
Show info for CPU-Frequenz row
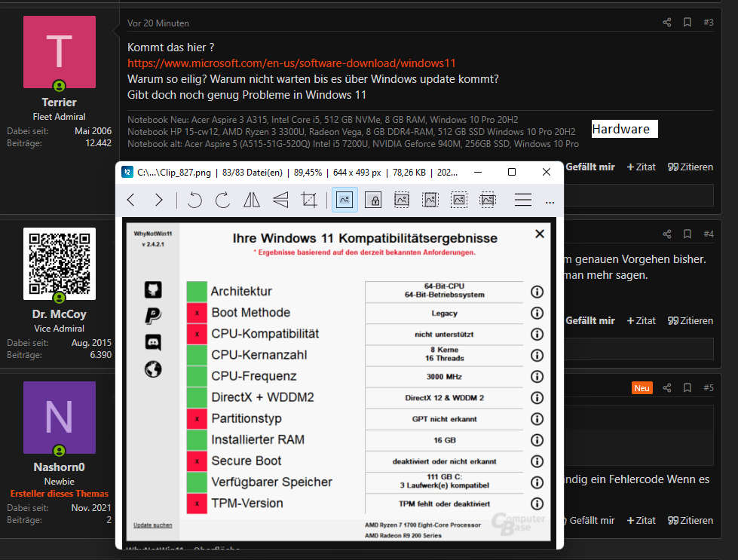537,376
